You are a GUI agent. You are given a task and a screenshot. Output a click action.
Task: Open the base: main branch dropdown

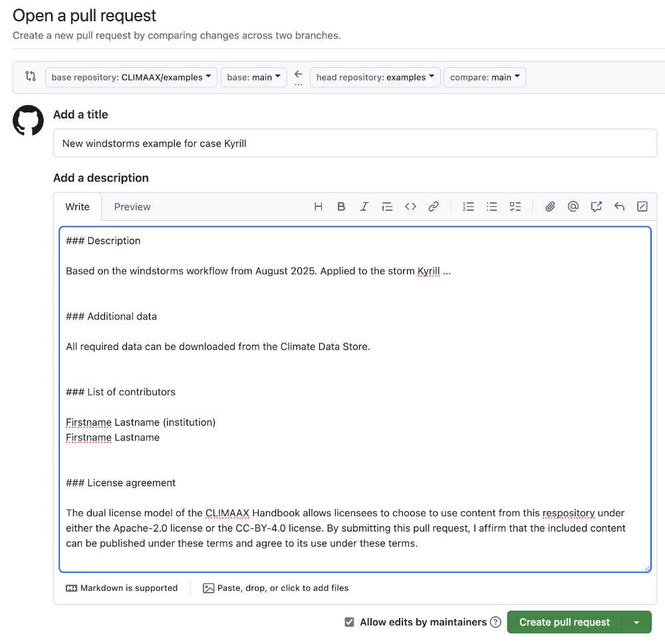coord(253,77)
